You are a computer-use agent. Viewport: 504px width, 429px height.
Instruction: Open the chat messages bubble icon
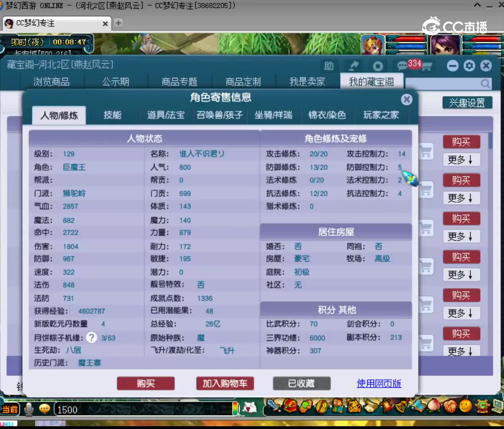[402, 66]
